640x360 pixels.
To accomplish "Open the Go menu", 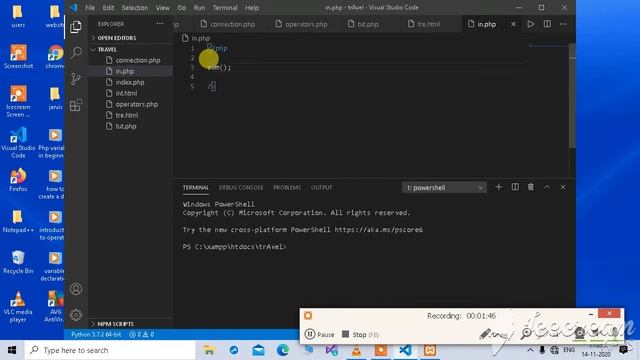I will tap(182, 7).
